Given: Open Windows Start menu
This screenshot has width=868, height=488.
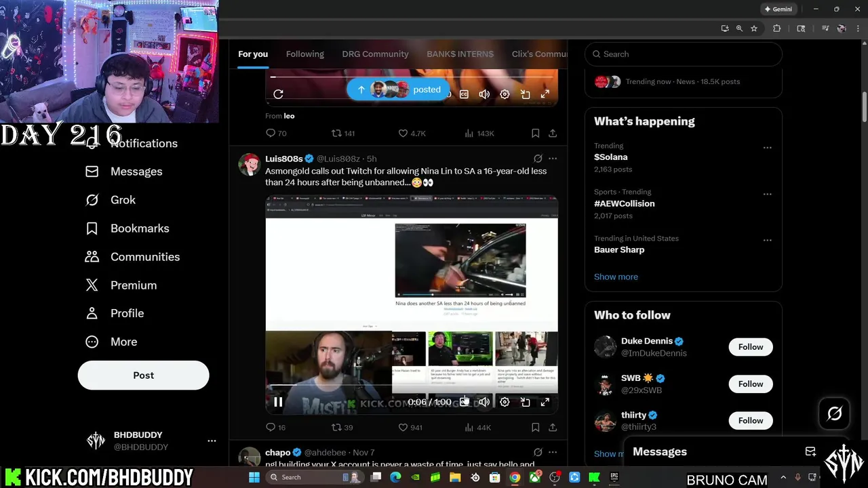Looking at the screenshot, I should 254,478.
